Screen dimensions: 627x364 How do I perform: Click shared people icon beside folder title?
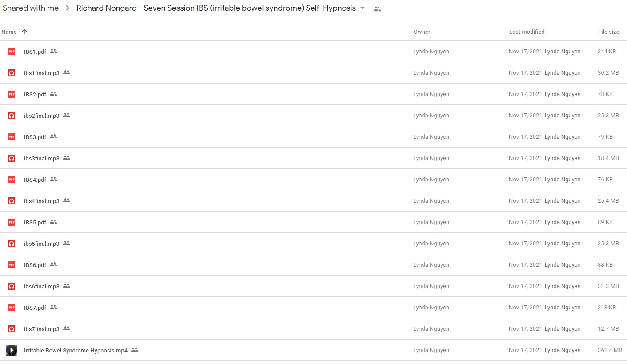pyautogui.click(x=377, y=9)
